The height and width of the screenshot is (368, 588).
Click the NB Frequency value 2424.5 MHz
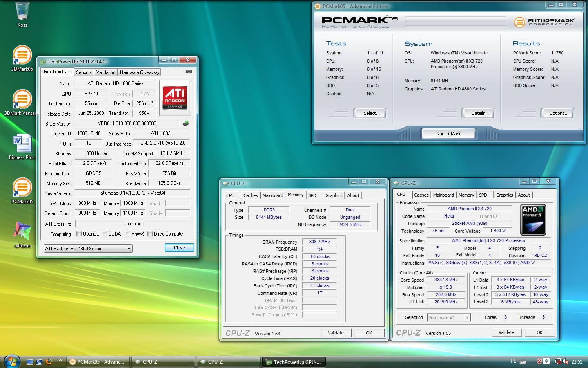click(350, 224)
